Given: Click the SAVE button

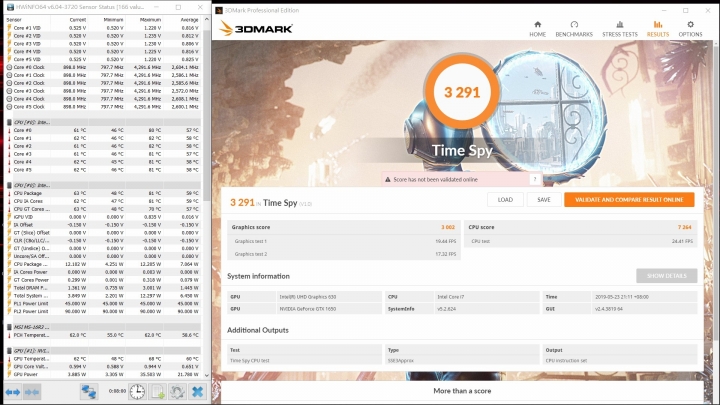Looking at the screenshot, I should [x=544, y=200].
